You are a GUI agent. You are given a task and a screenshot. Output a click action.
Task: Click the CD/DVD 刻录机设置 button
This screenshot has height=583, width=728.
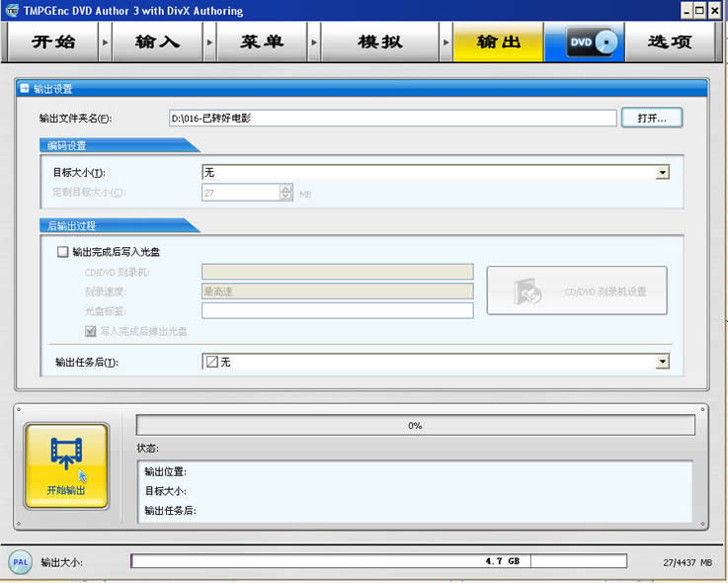pos(577,291)
